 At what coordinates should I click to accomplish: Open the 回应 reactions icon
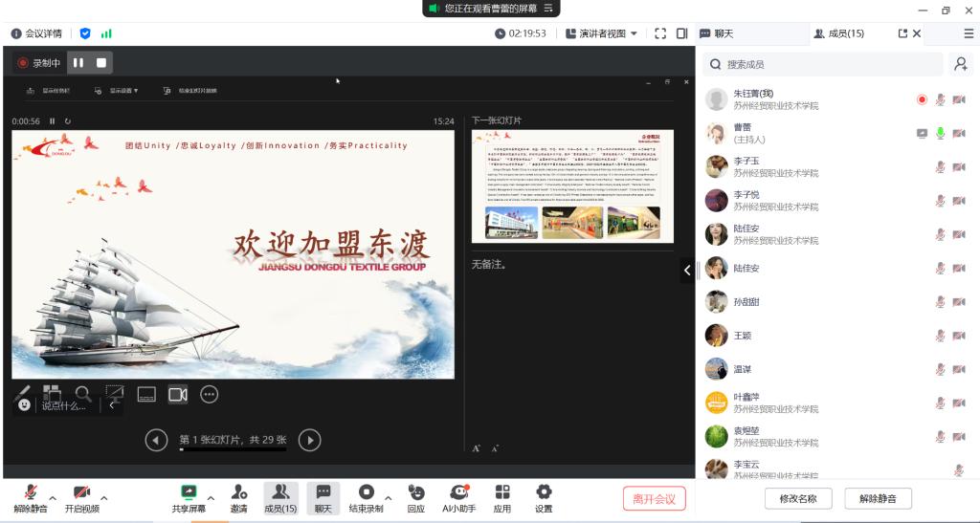point(416,491)
